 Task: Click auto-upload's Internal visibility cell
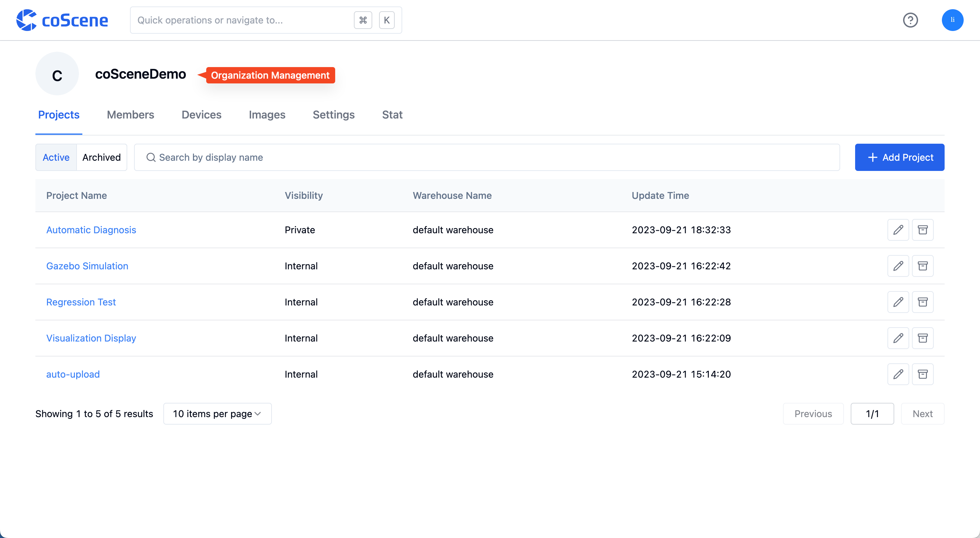click(301, 374)
